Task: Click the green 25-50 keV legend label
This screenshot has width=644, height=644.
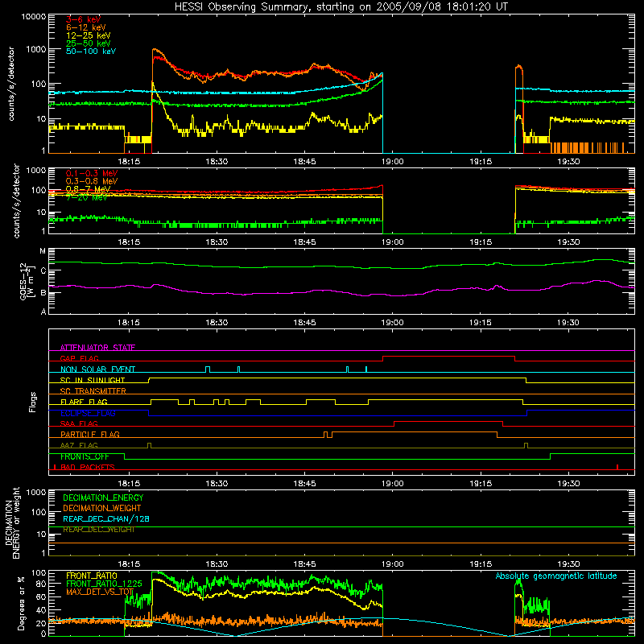Action: point(89,43)
